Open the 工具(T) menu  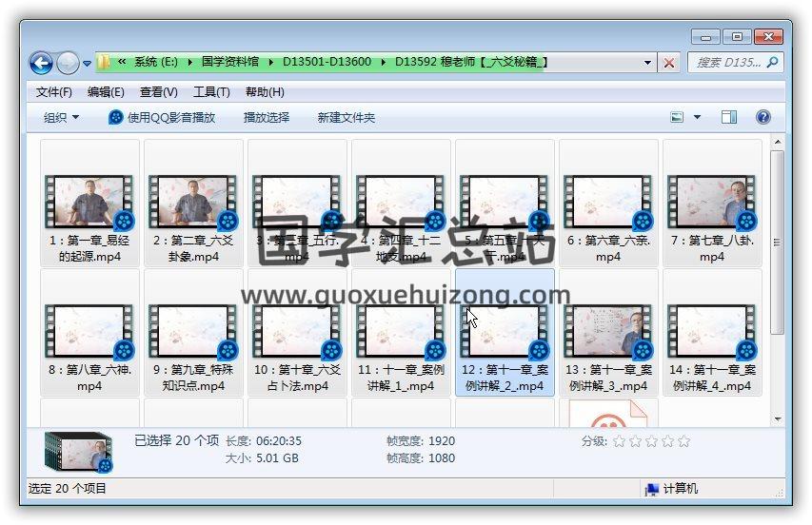tap(211, 92)
